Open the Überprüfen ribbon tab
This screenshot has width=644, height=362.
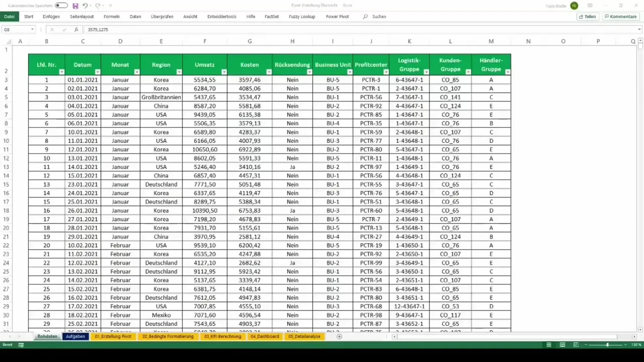(162, 17)
